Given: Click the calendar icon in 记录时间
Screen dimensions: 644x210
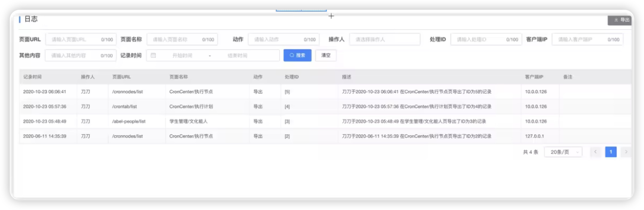Looking at the screenshot, I should 153,55.
